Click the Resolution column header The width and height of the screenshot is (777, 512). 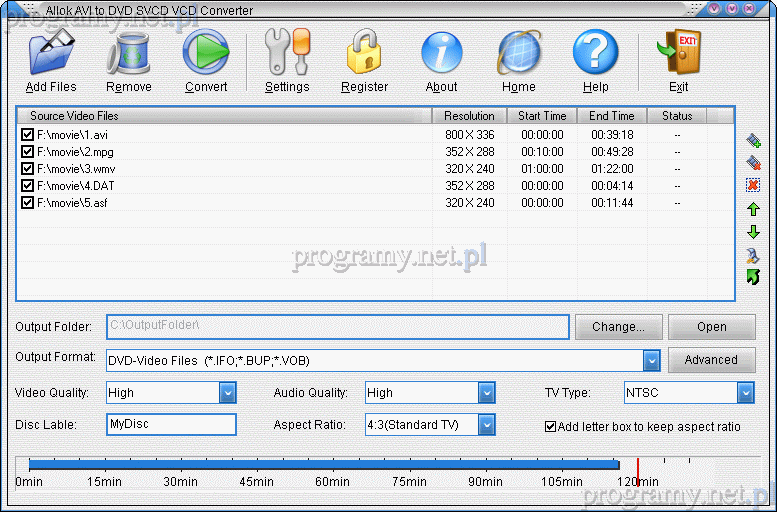[x=469, y=116]
